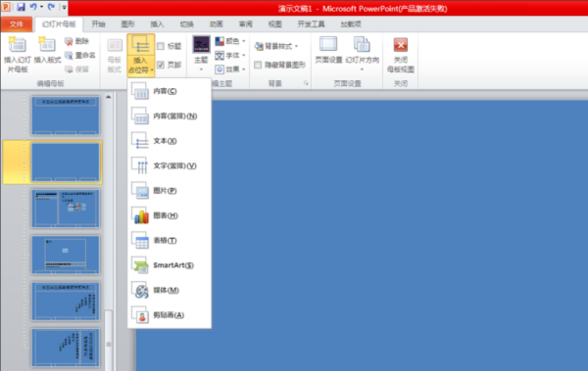Viewport: 588px width, 371px height.
Task: Choose the Chart placeholder icon in menu
Action: pyautogui.click(x=140, y=215)
